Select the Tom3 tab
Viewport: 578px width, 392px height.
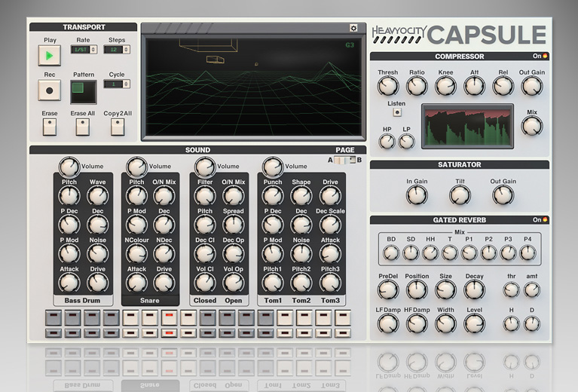click(330, 301)
